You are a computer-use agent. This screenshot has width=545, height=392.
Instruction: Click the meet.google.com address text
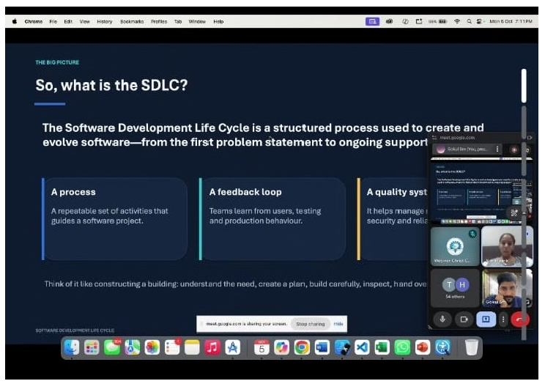coord(457,138)
